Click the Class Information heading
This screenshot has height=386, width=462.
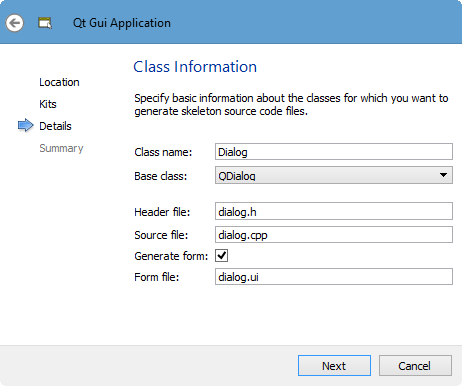[x=195, y=67]
